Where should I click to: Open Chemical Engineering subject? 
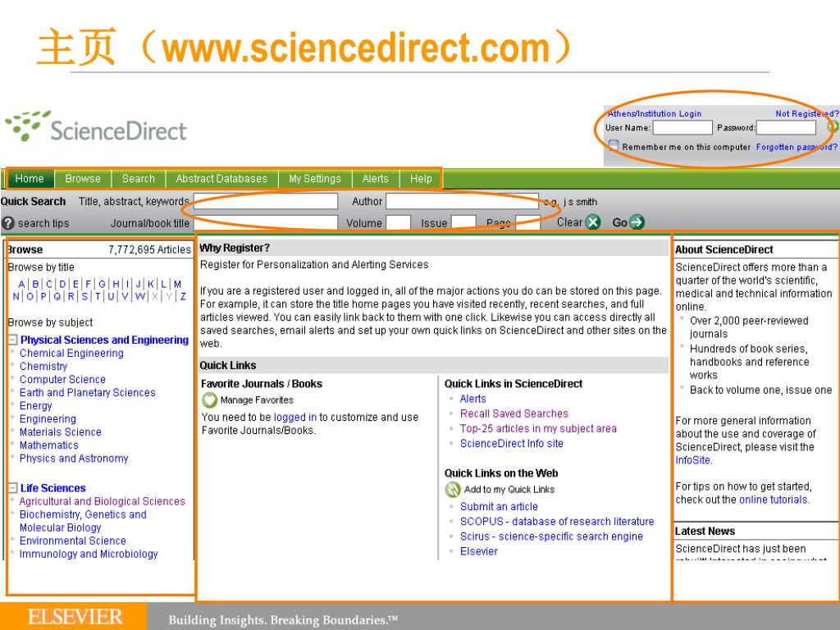tap(72, 353)
